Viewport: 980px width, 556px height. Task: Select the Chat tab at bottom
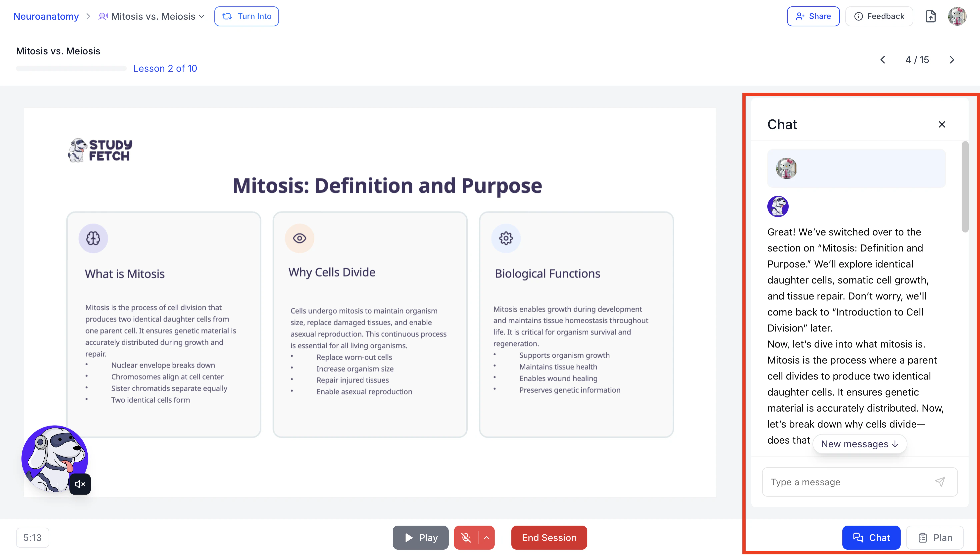[x=871, y=537]
